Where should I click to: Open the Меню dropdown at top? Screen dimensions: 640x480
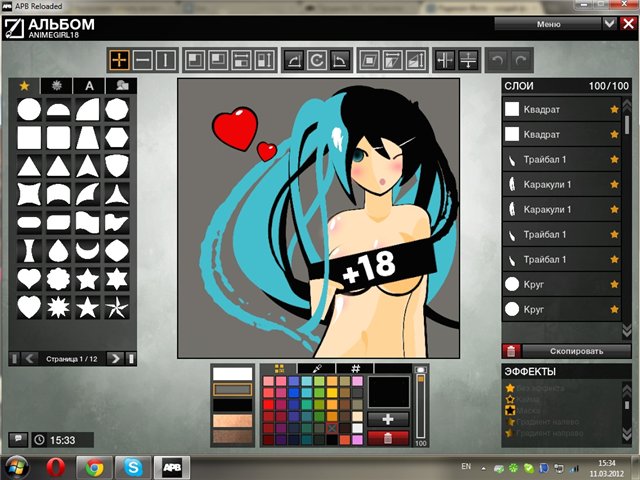[548, 24]
